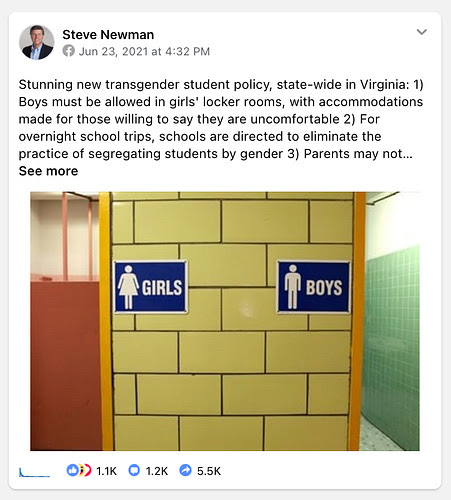Screen dimensions: 451x500
Task: Click the thumbs-up like reaction icon
Action: click(x=72, y=470)
